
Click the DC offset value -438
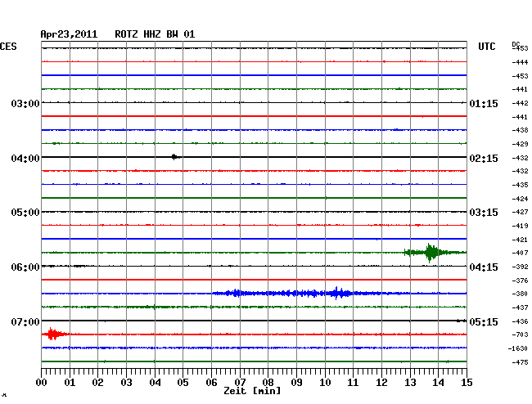coord(520,130)
